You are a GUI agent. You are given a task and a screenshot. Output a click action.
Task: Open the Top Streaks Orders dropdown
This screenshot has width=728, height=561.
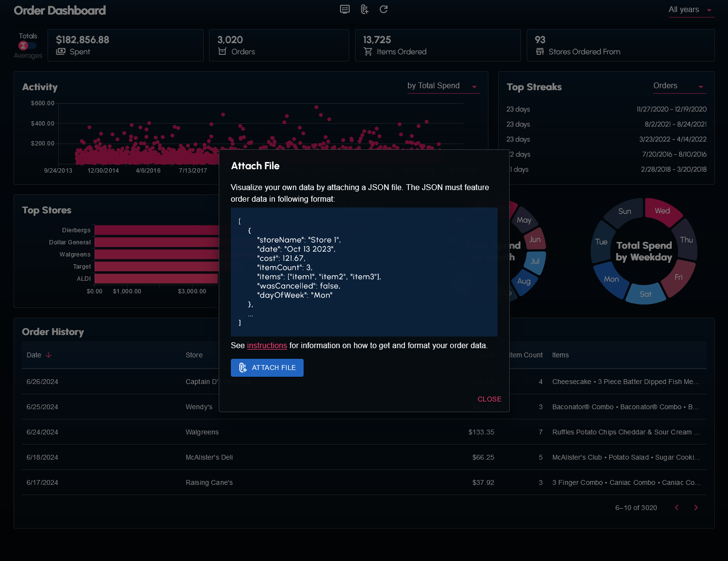[x=679, y=86]
